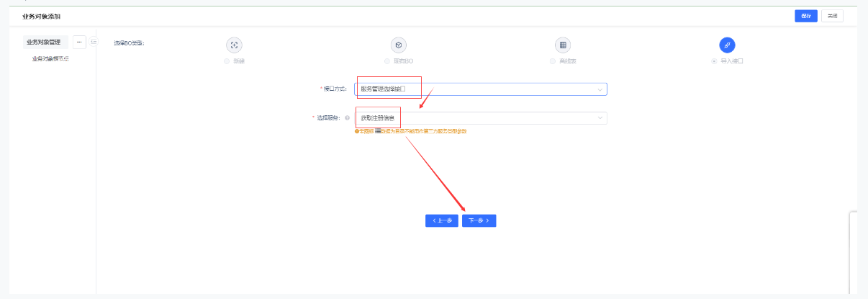868x299 pixels.
Task: Click the 关闭 button at top right
Action: [x=832, y=16]
